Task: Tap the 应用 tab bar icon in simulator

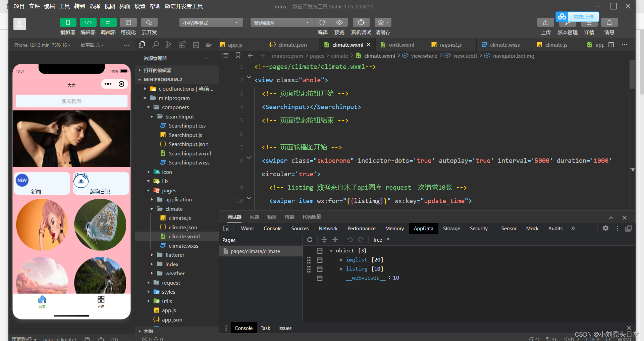Action: coord(101,302)
